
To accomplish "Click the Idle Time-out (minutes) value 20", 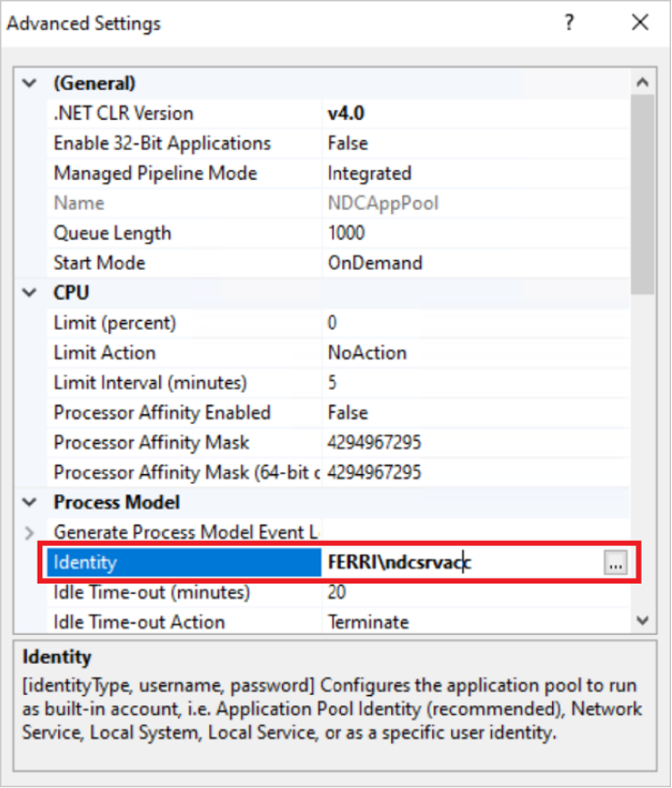I will tap(337, 592).
